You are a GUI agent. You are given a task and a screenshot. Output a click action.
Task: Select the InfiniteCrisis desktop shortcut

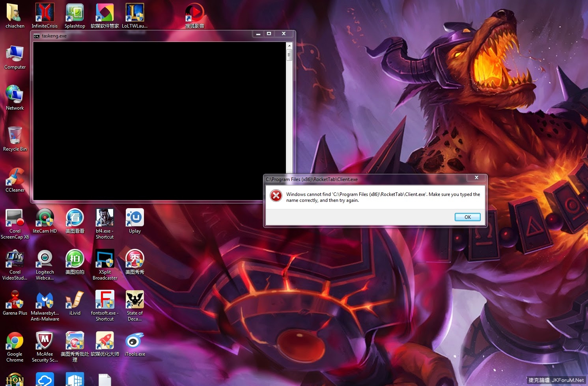pyautogui.click(x=45, y=13)
